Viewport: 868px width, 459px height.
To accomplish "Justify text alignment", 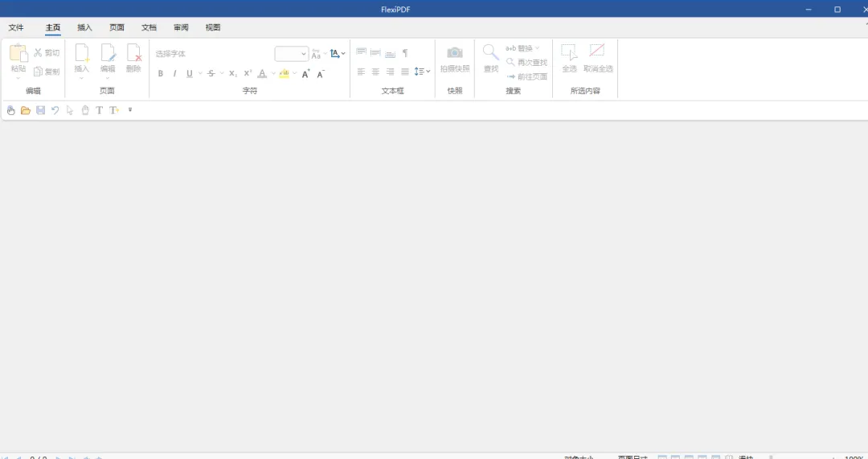I will [x=405, y=72].
